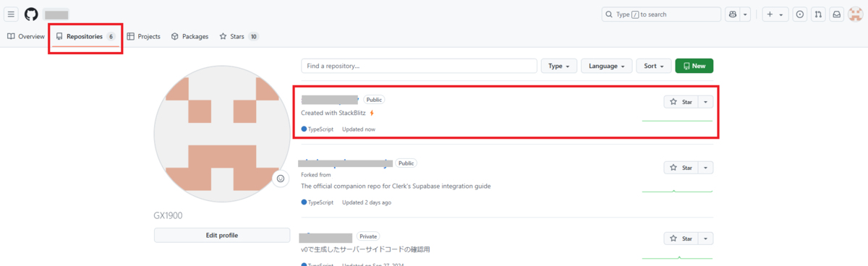Open the forked Clerk Supabase repository link
The width and height of the screenshot is (868, 266).
pyautogui.click(x=346, y=163)
